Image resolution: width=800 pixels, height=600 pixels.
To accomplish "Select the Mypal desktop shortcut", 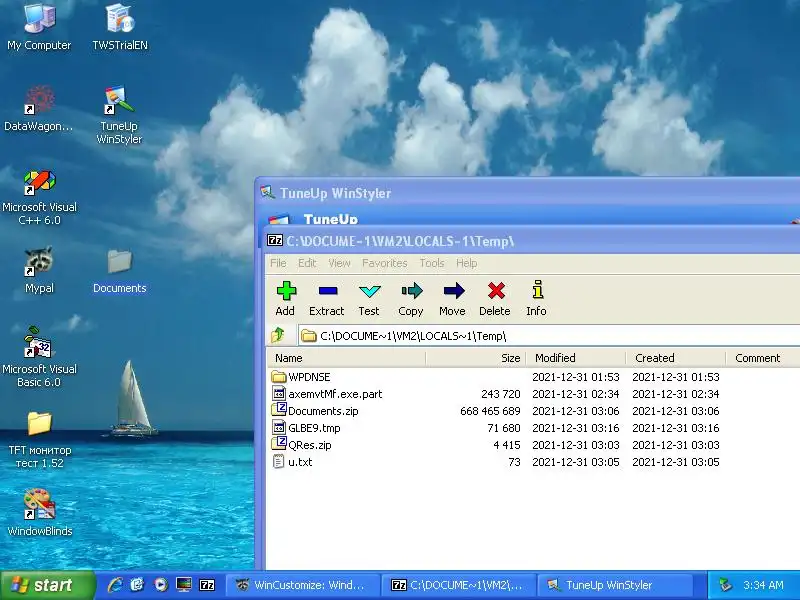I will [x=39, y=270].
